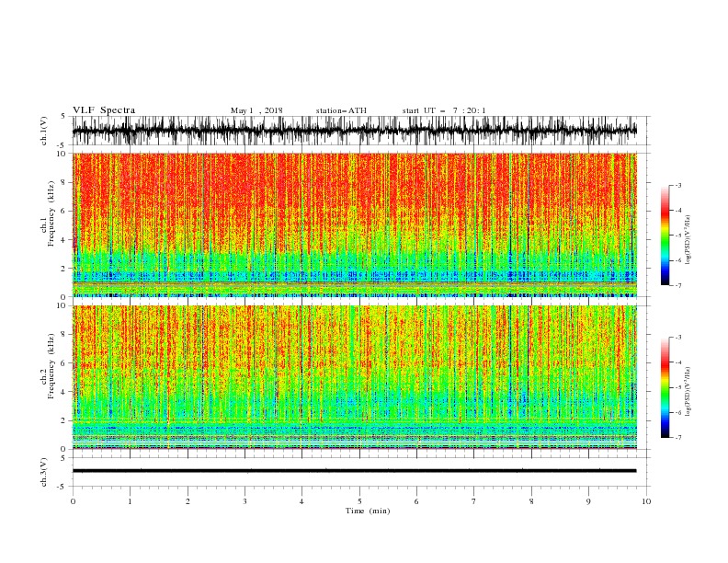Click the 'ch.1(V)' waveform axis label
The height and width of the screenshot is (563, 728).
click(44, 131)
